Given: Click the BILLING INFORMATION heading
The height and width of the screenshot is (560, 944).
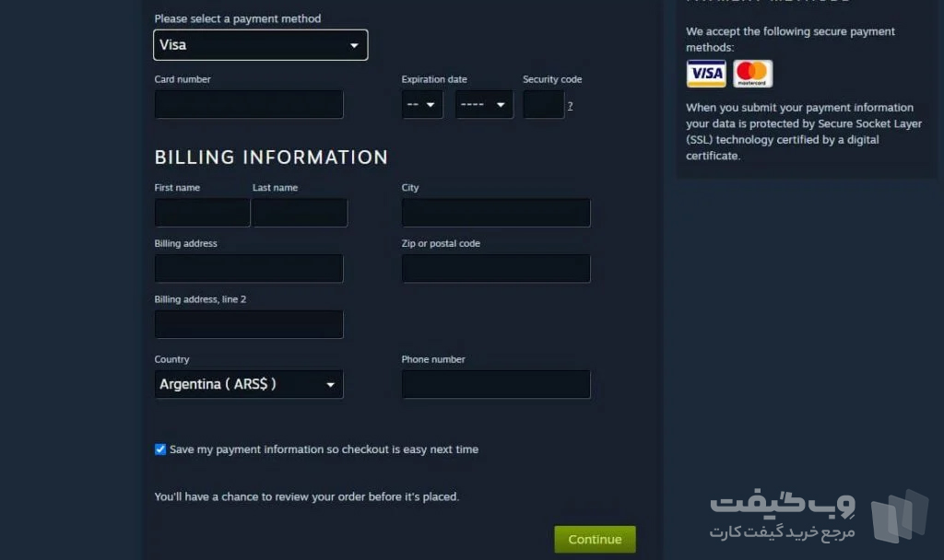Looking at the screenshot, I should tap(272, 157).
